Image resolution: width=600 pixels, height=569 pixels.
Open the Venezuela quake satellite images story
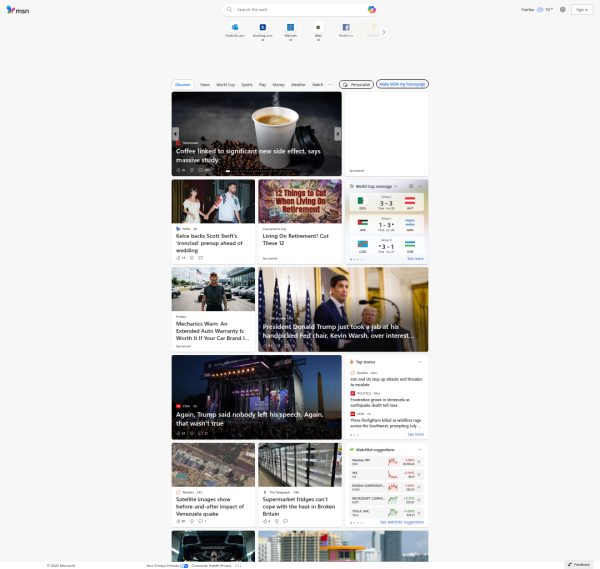210,507
